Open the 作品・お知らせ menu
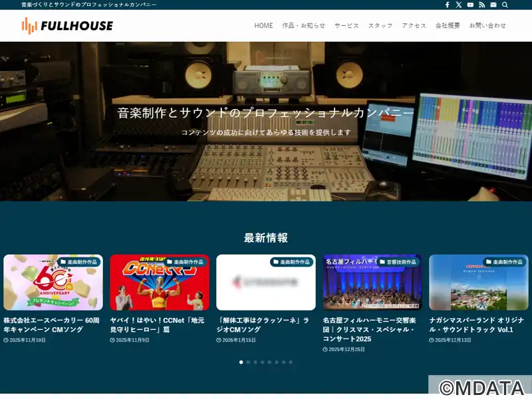The image size is (532, 399). (x=303, y=26)
